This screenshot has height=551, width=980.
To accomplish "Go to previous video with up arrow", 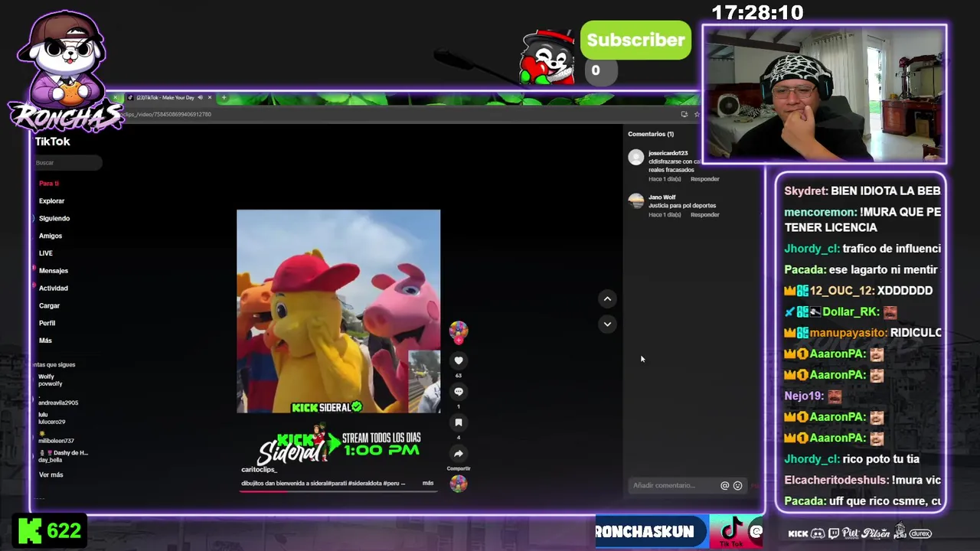I will click(x=607, y=299).
